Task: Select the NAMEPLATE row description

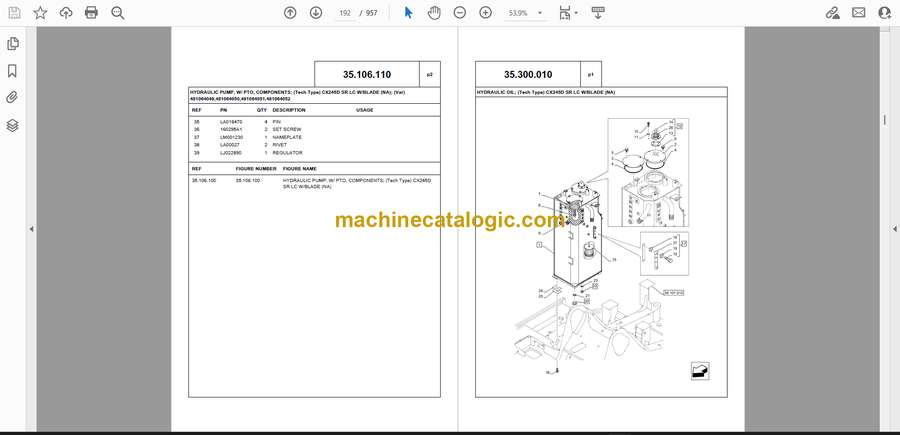Action: click(287, 138)
